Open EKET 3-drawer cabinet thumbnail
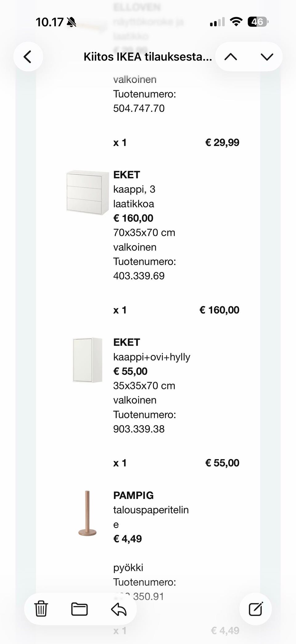The image size is (296, 644). coord(88,192)
